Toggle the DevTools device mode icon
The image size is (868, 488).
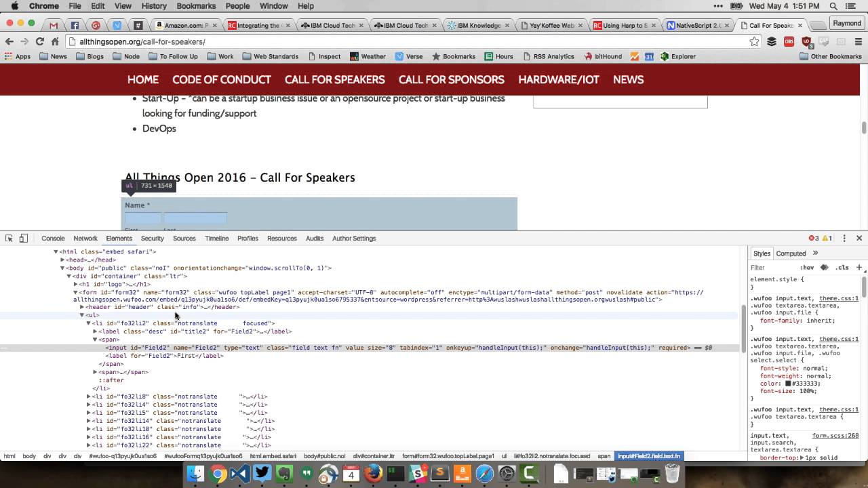pos(23,238)
